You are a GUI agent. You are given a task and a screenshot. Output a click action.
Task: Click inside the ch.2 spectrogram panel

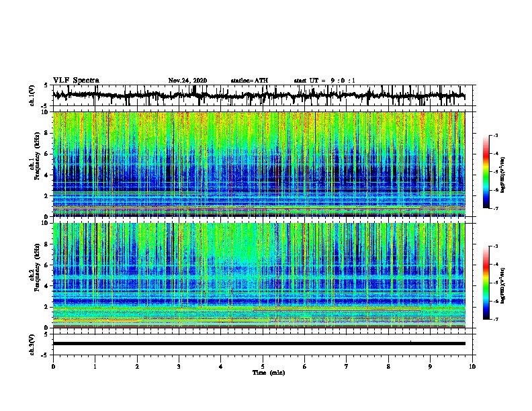point(259,275)
